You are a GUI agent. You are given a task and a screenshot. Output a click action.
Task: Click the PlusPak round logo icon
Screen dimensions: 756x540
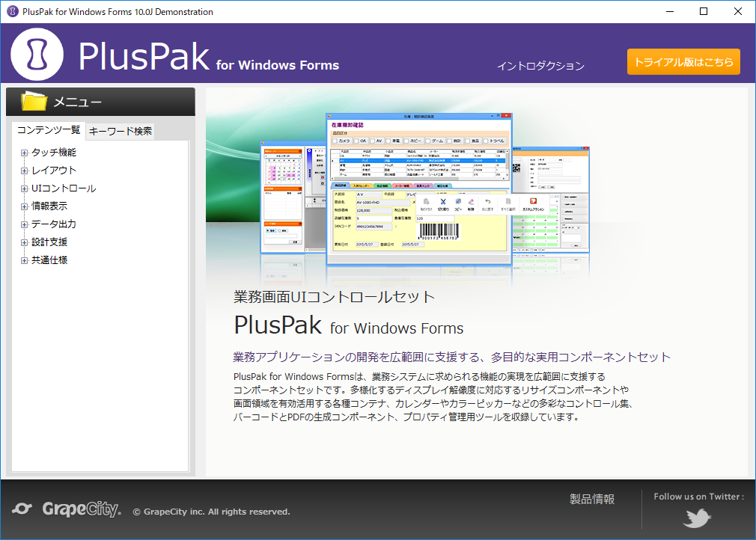(x=37, y=55)
